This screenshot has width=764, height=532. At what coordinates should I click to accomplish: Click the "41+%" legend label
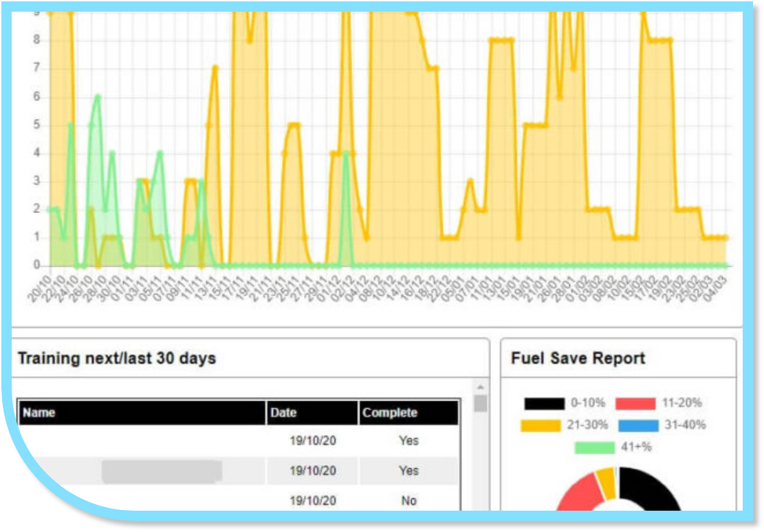pos(636,447)
